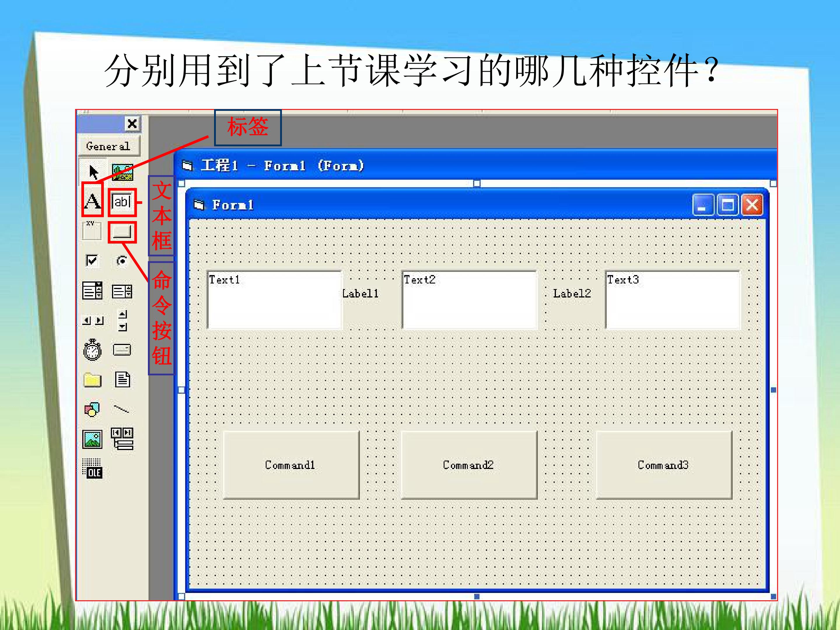This screenshot has height=630, width=840.
Task: Minimize the Form1 window
Action: click(x=703, y=205)
